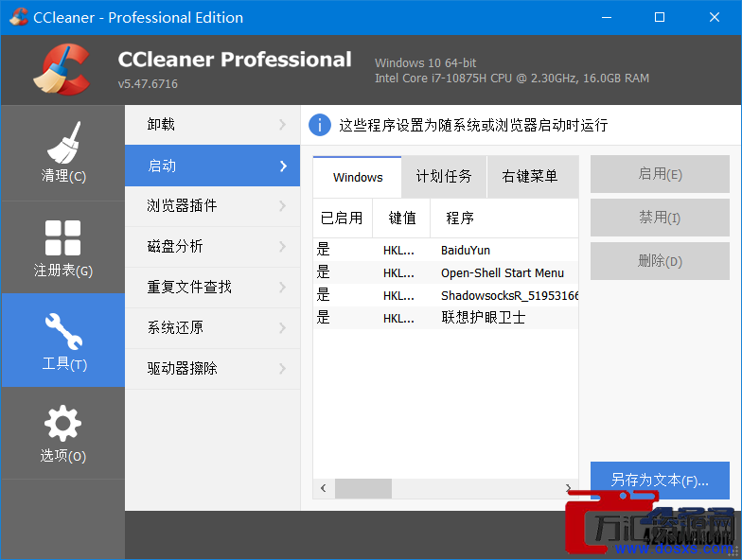Sort by the 已启用 column header

point(343,218)
